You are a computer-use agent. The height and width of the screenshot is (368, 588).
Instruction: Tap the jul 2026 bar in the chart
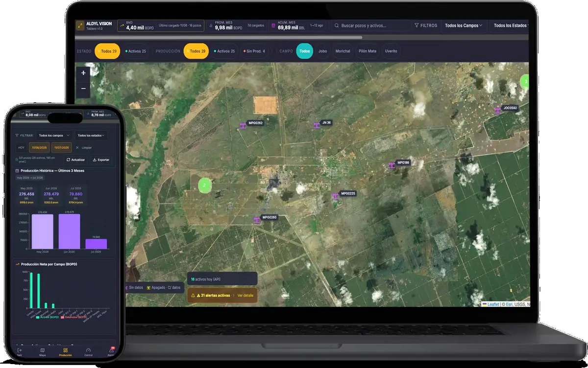(x=96, y=244)
